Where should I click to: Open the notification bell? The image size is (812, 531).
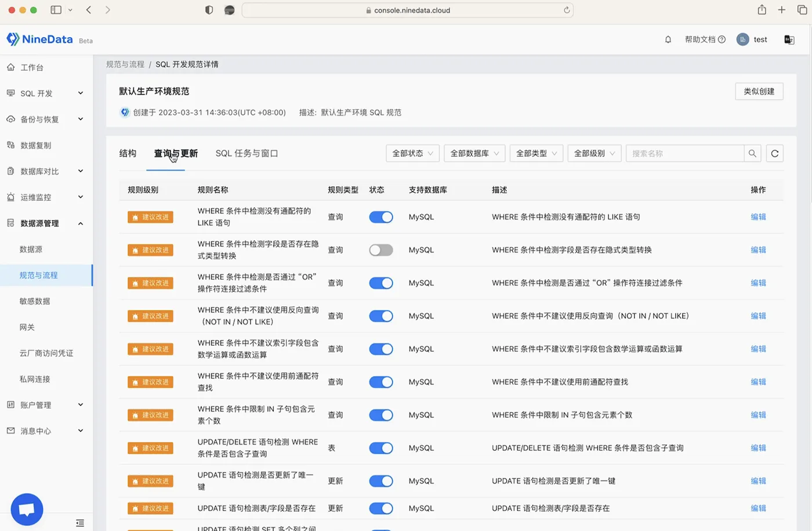click(668, 39)
